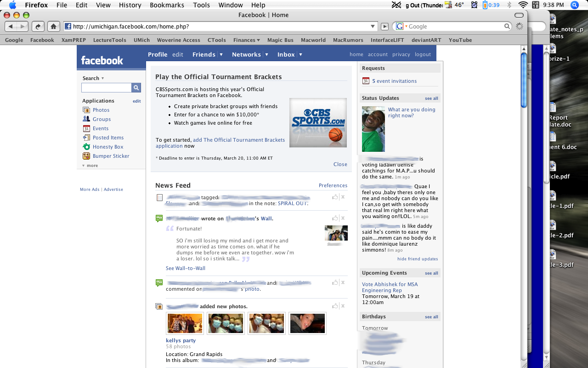Open the History menu
588x368 pixels.
click(x=130, y=5)
